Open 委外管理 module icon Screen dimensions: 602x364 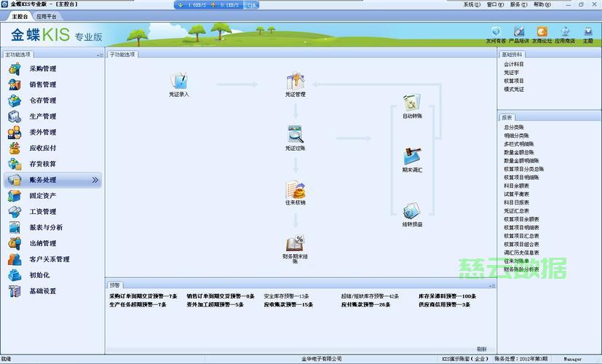click(15, 132)
